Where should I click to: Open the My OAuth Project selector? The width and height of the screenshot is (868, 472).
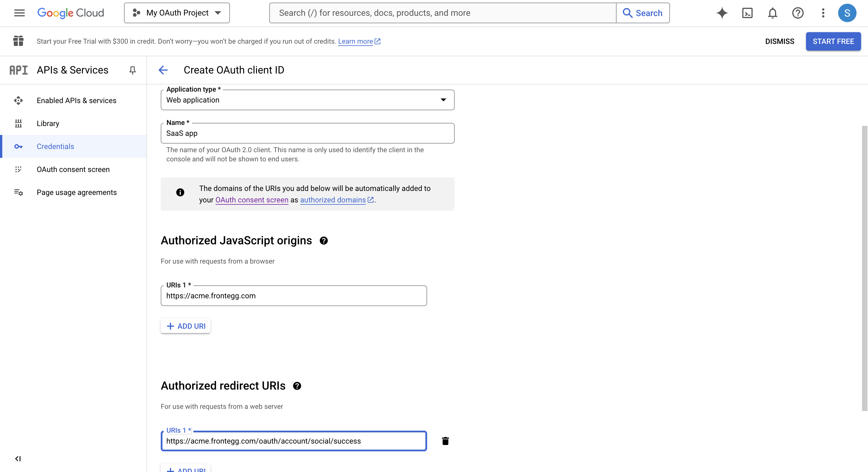177,13
